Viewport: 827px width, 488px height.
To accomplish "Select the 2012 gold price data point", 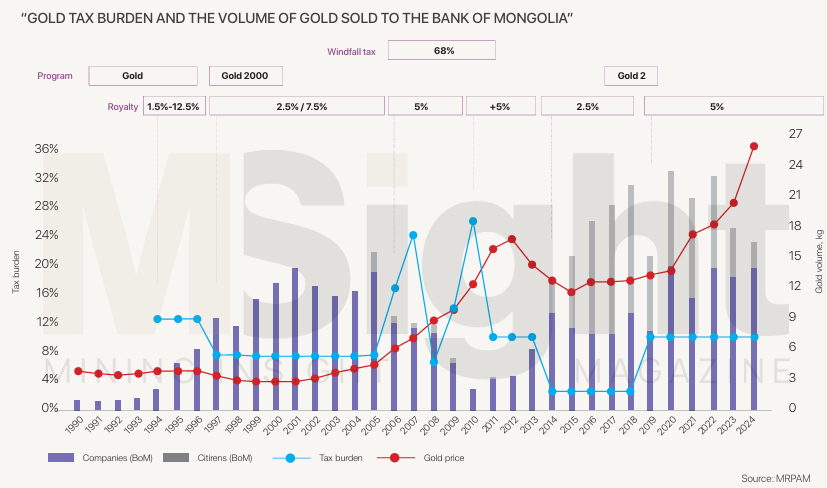I will click(512, 239).
